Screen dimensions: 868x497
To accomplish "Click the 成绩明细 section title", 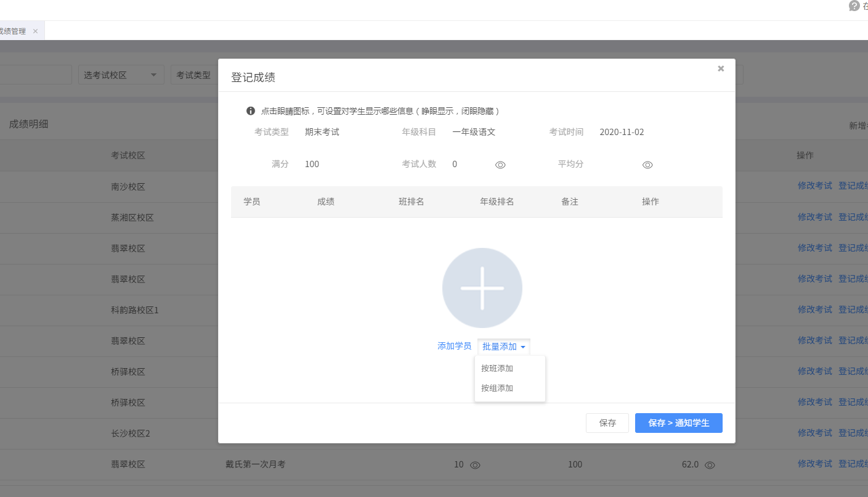I will coord(28,124).
